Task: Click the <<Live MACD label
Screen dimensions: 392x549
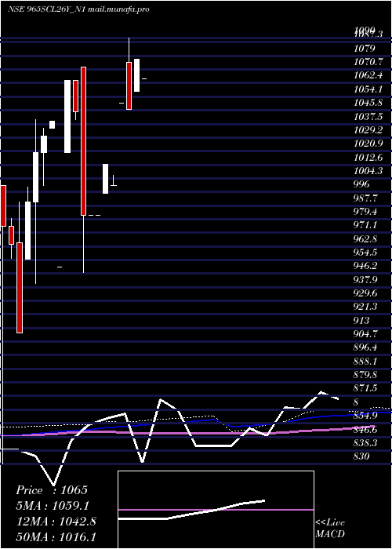Action: tap(330, 529)
